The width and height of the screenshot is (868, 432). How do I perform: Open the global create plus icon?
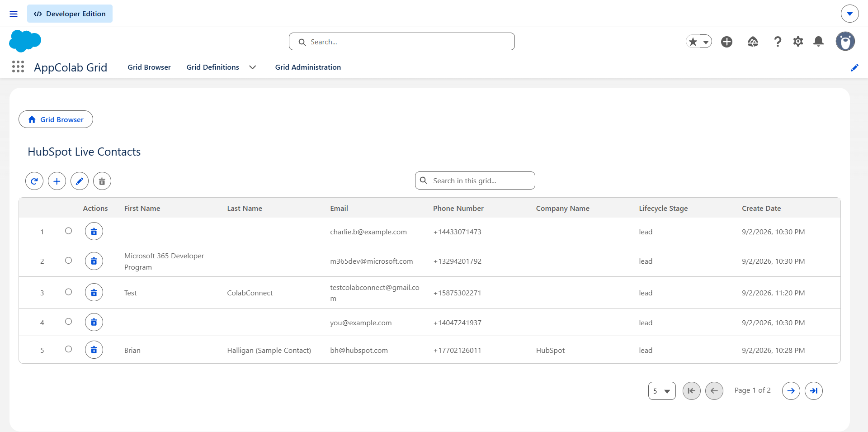coord(726,42)
